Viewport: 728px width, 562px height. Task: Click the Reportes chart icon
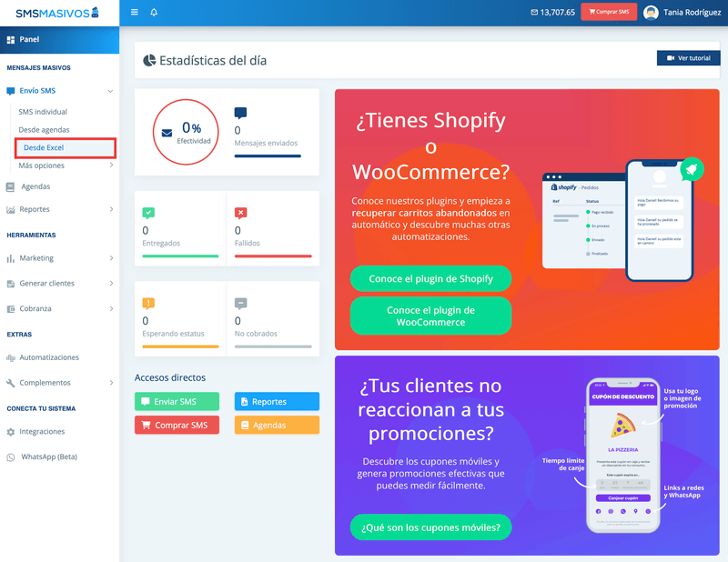click(11, 210)
